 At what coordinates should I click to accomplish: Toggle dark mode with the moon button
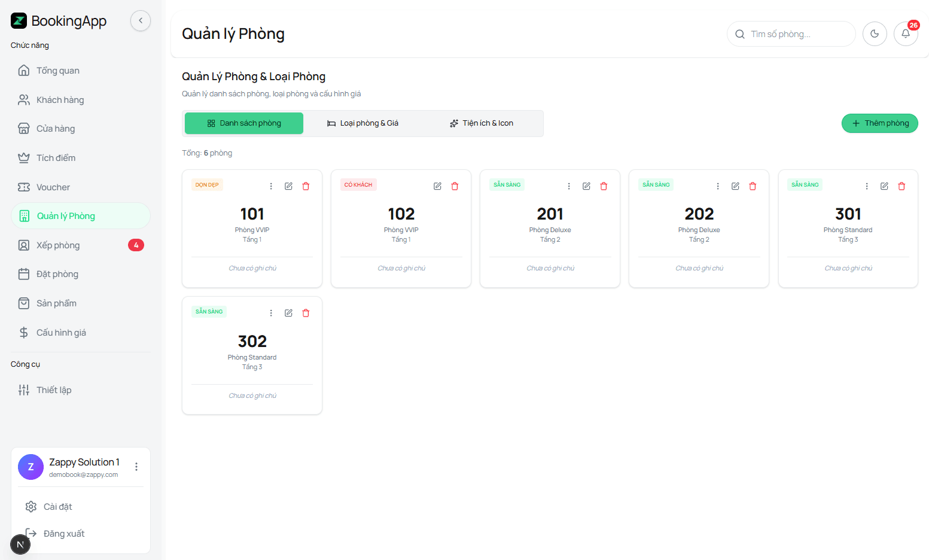(x=875, y=34)
